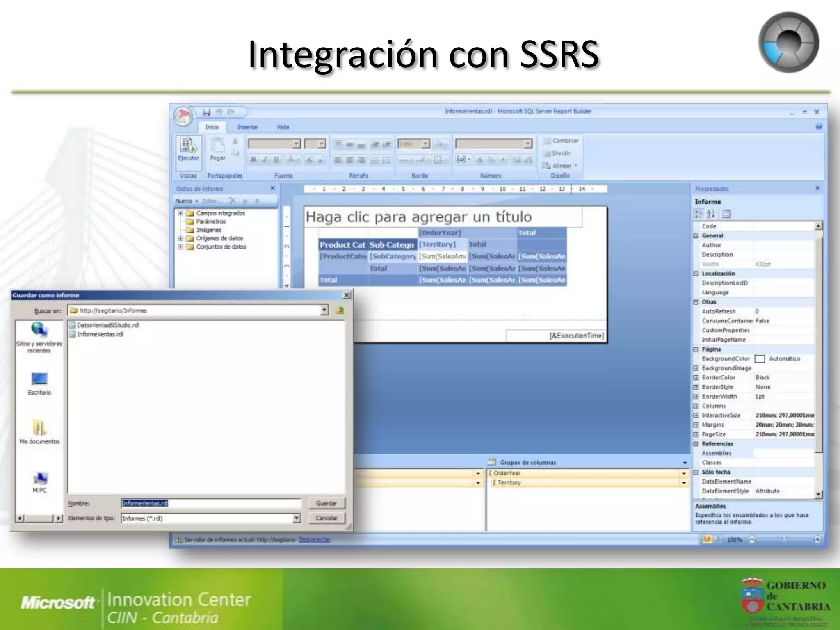Click the Save icon in quick access toolbar

click(207, 112)
